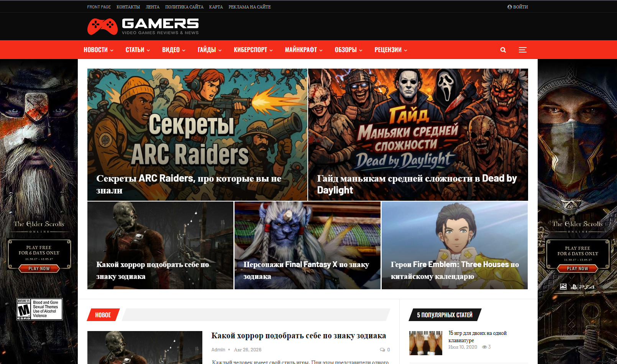617x364 pixels.
Task: Open the Карта top link
Action: point(216,7)
